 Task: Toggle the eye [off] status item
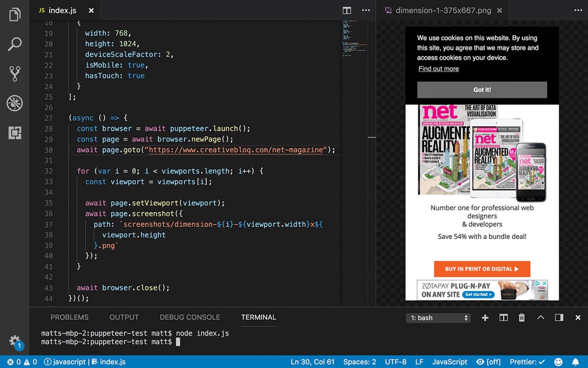488,362
